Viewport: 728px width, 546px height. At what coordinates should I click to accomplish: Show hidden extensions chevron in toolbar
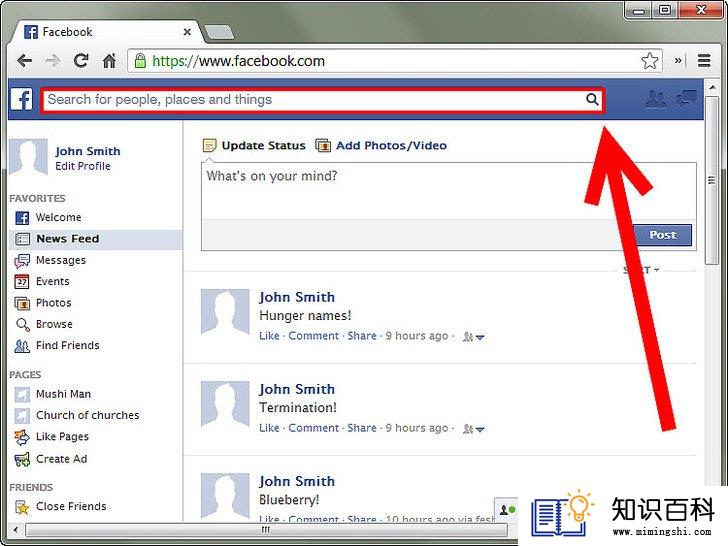(678, 60)
